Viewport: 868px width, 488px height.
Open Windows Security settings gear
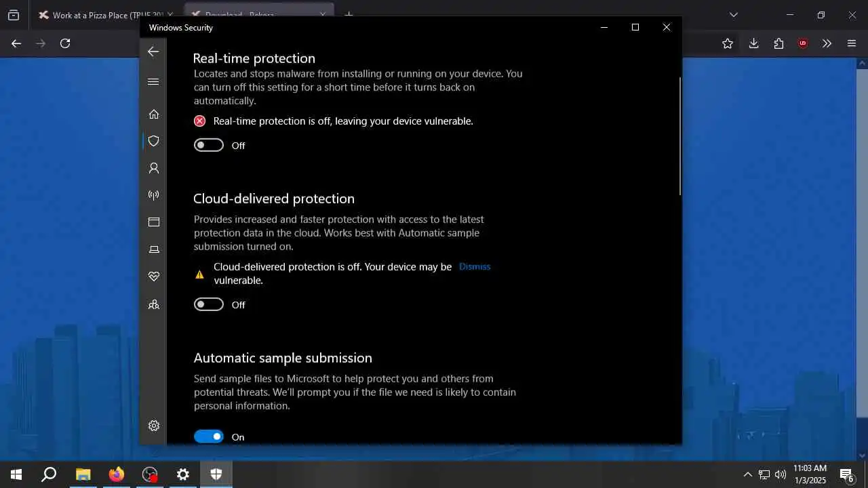pyautogui.click(x=154, y=426)
